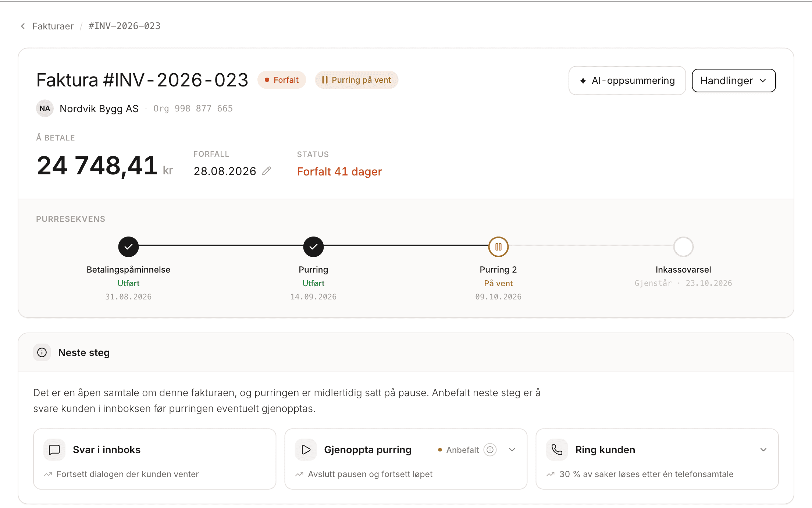The image size is (812, 508).
Task: Click the amount 24 748,41 kr
Action: click(x=105, y=166)
